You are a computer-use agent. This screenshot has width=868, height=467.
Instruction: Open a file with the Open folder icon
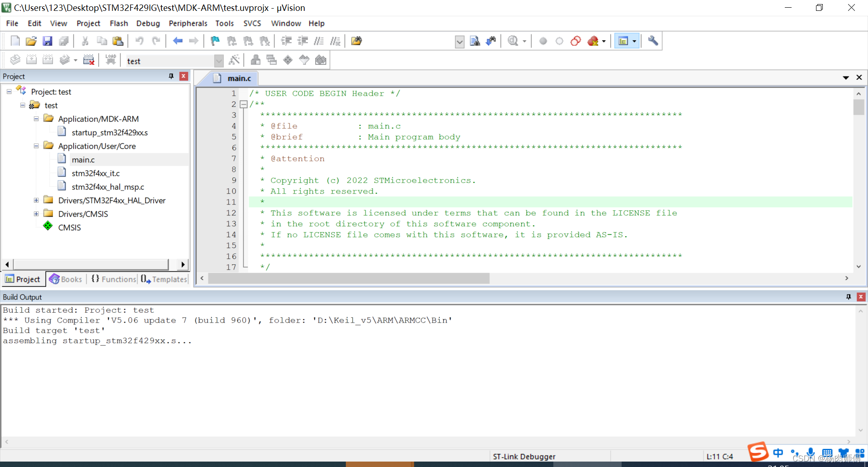pyautogui.click(x=31, y=41)
